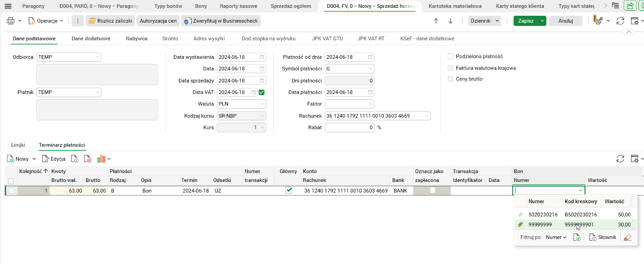Open the colored bar chart icon
This screenshot has width=644, height=264.
(102, 159)
